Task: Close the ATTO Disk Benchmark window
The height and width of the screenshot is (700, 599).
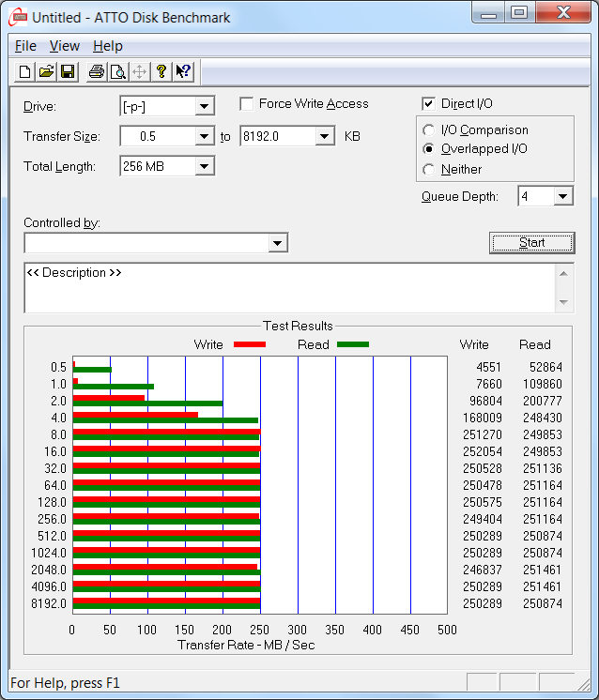Action: pos(563,13)
